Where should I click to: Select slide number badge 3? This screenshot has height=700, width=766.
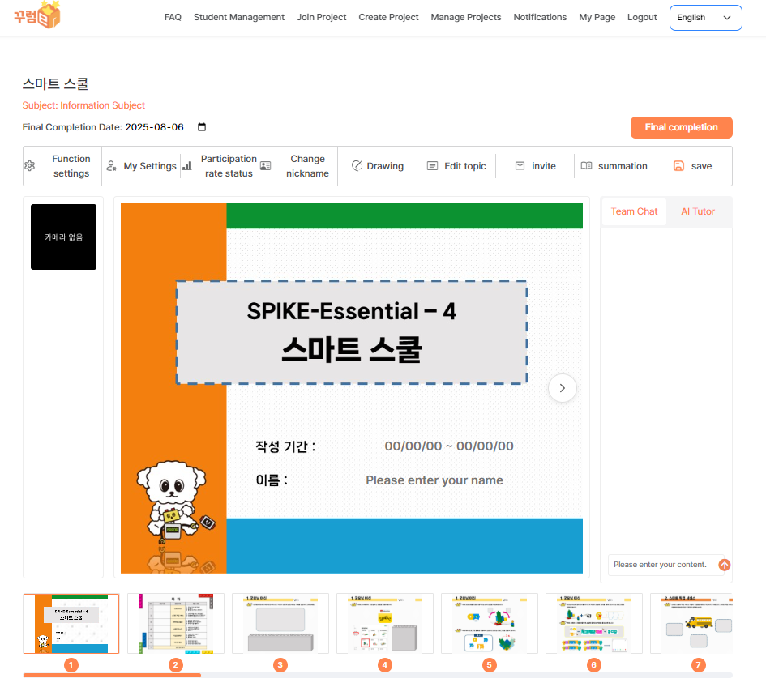coord(280,665)
